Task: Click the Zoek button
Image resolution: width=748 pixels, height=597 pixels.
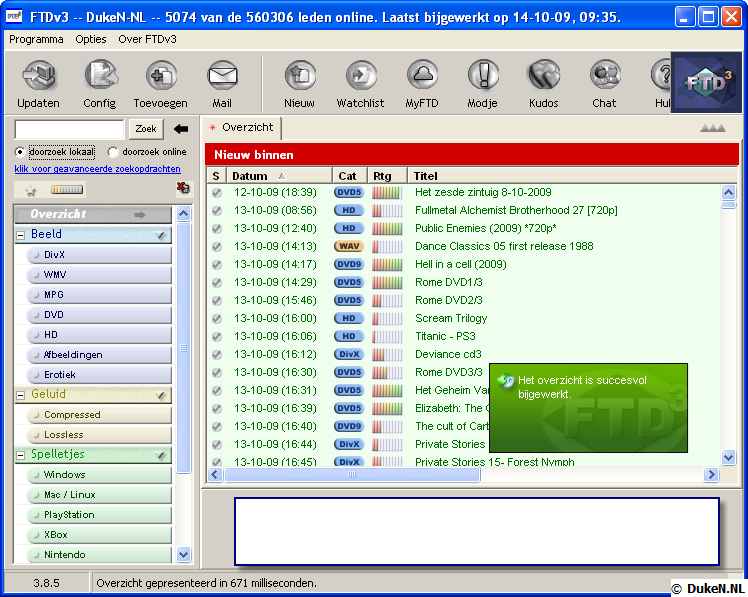Action: [x=146, y=129]
